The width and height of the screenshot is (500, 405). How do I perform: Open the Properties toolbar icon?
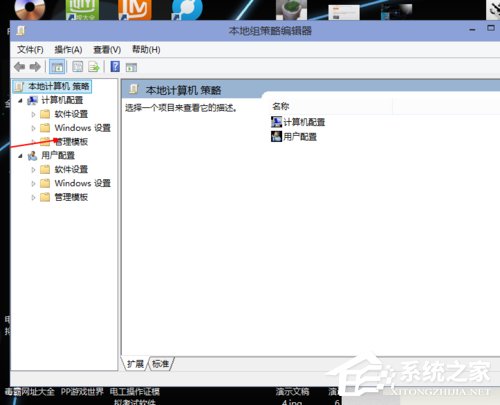coord(78,67)
